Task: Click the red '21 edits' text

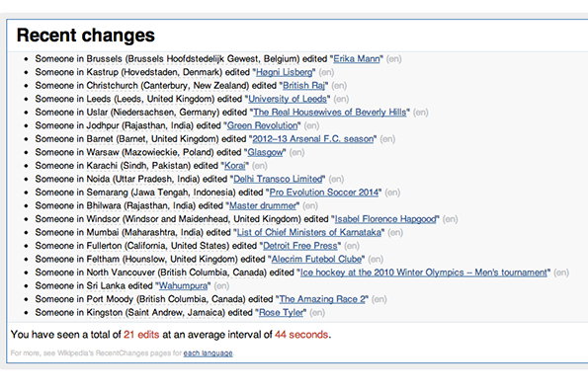Action: click(141, 334)
